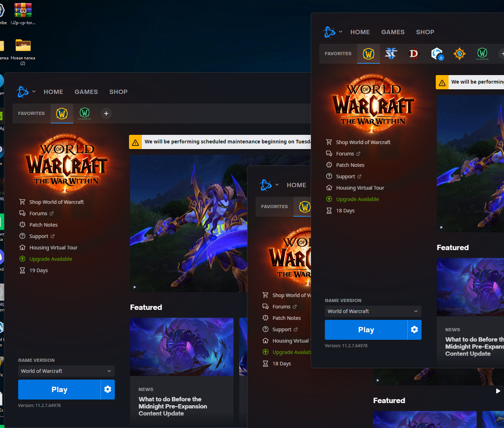The image size is (504, 428).
Task: Click the maintenance notice text in back-left window
Action: [227, 142]
